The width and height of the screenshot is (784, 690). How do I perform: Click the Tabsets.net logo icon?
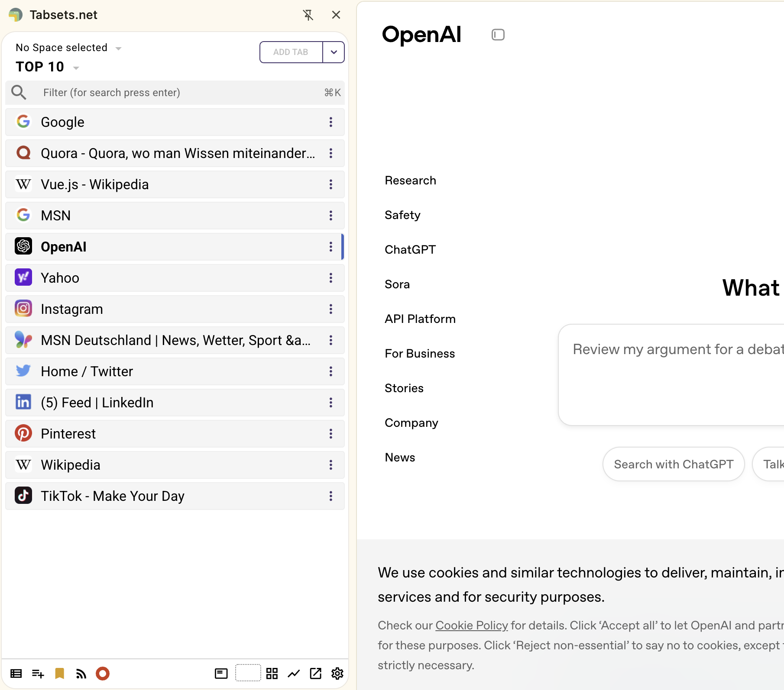tap(16, 15)
